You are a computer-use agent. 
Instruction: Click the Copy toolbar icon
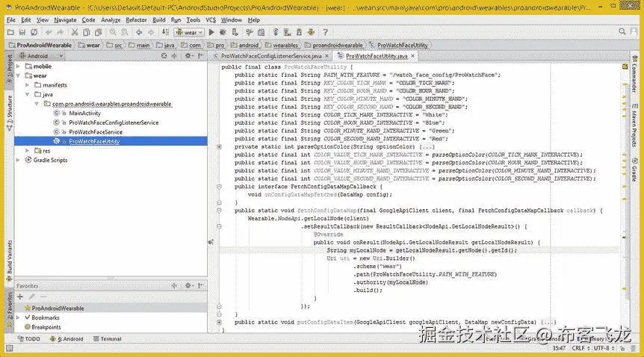click(x=86, y=32)
